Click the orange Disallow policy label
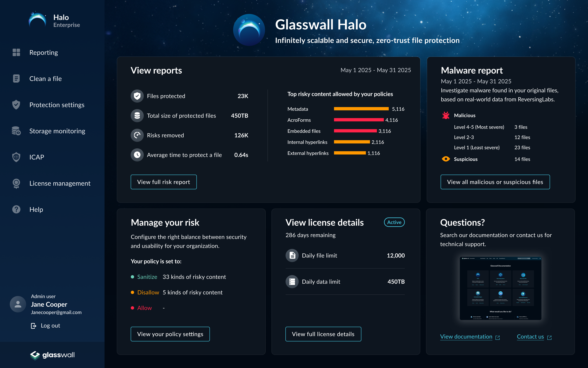The height and width of the screenshot is (368, 588). click(148, 292)
